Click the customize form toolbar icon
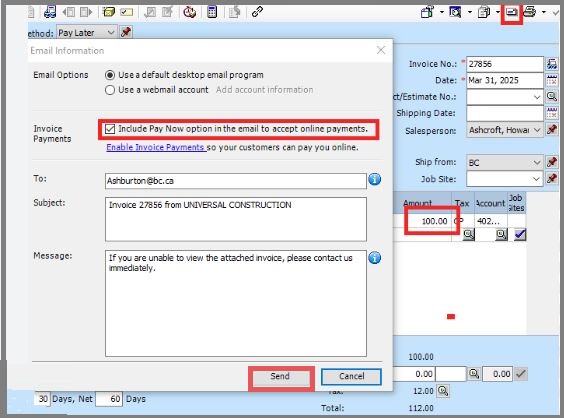Viewport: 564px width, 418px height. (x=427, y=12)
